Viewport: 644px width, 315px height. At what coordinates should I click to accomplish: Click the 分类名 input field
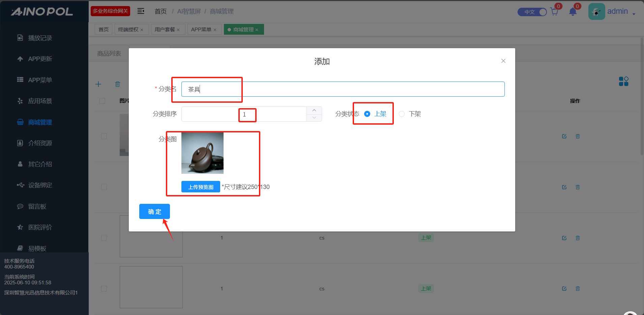(343, 89)
